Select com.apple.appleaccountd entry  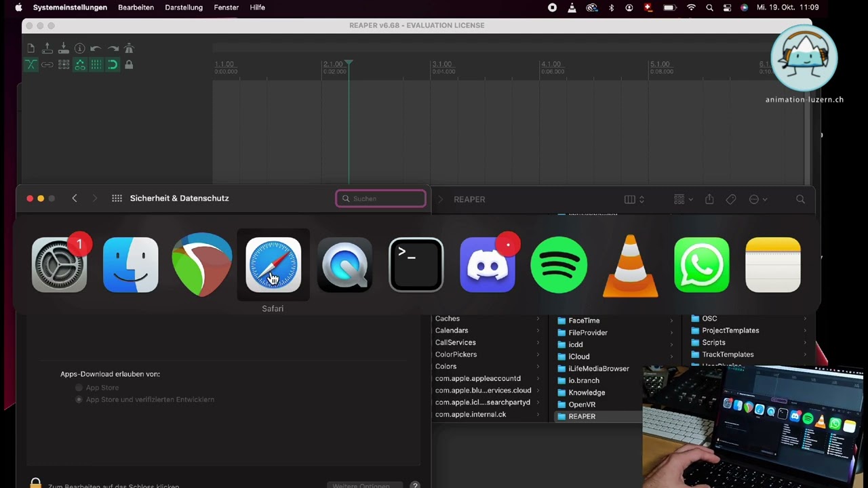[x=478, y=378]
